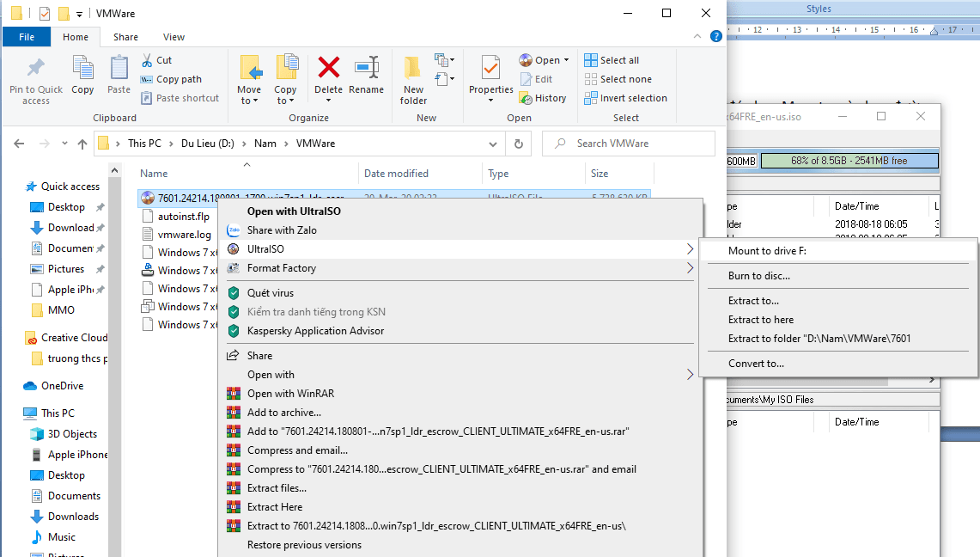Screen dimensions: 980x557
Task: Select the autoinst.flp file
Action: (x=183, y=217)
